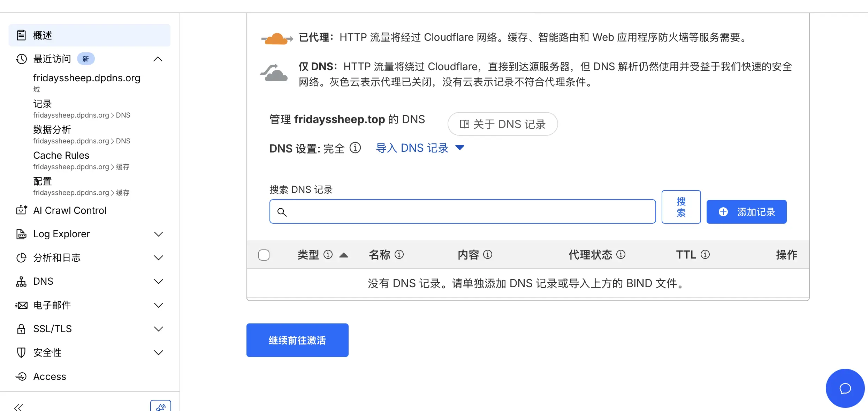
Task: Expand the 导入 DNS 记录 dropdown
Action: tap(460, 148)
